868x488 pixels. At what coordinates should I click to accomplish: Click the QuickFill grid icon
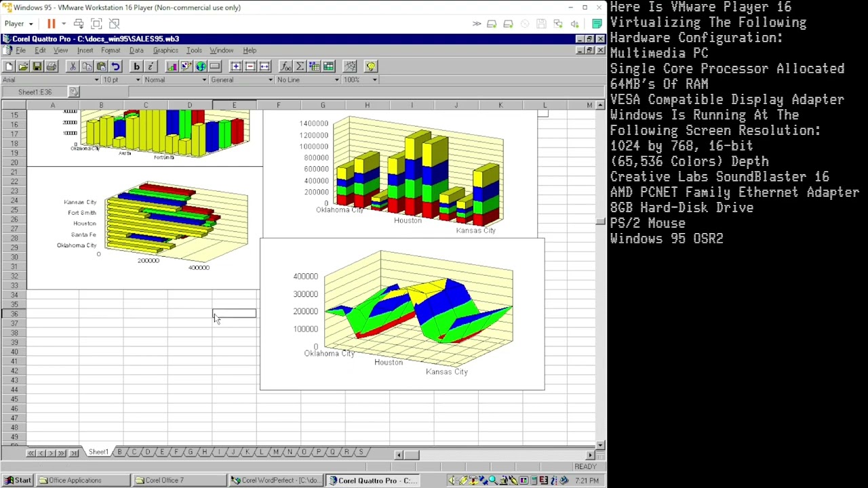click(x=314, y=66)
